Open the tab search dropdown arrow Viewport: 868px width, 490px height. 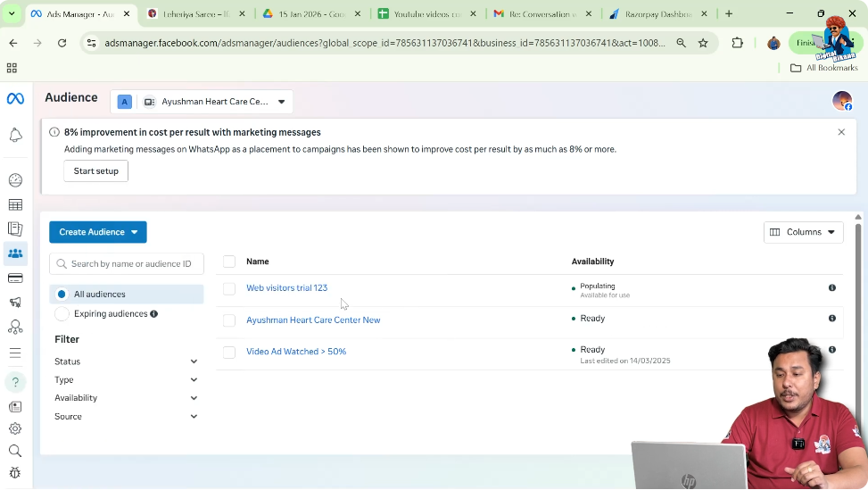[12, 14]
